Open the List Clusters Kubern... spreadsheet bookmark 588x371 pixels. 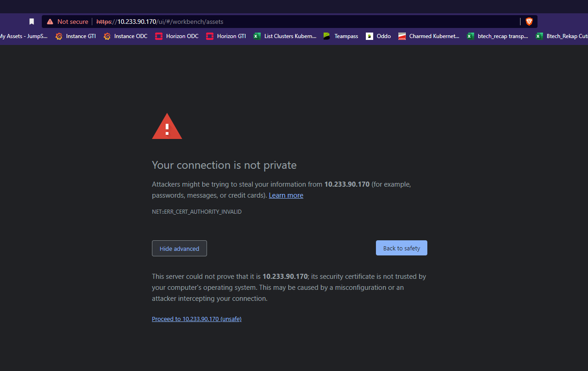click(285, 36)
